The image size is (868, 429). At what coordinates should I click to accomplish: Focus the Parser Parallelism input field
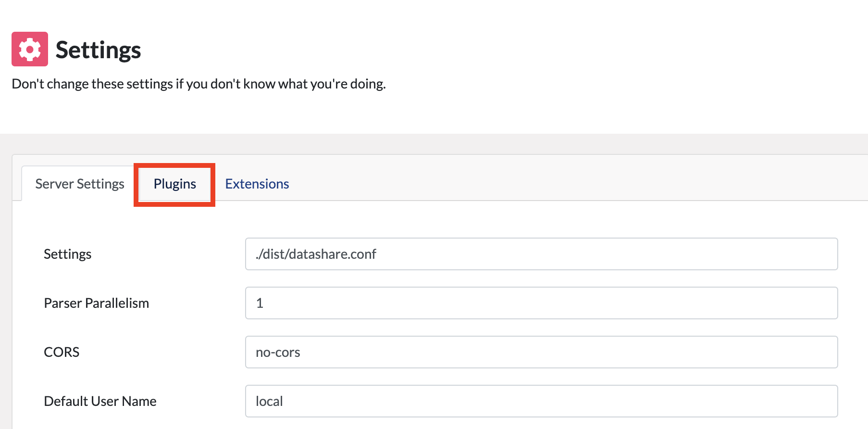541,303
